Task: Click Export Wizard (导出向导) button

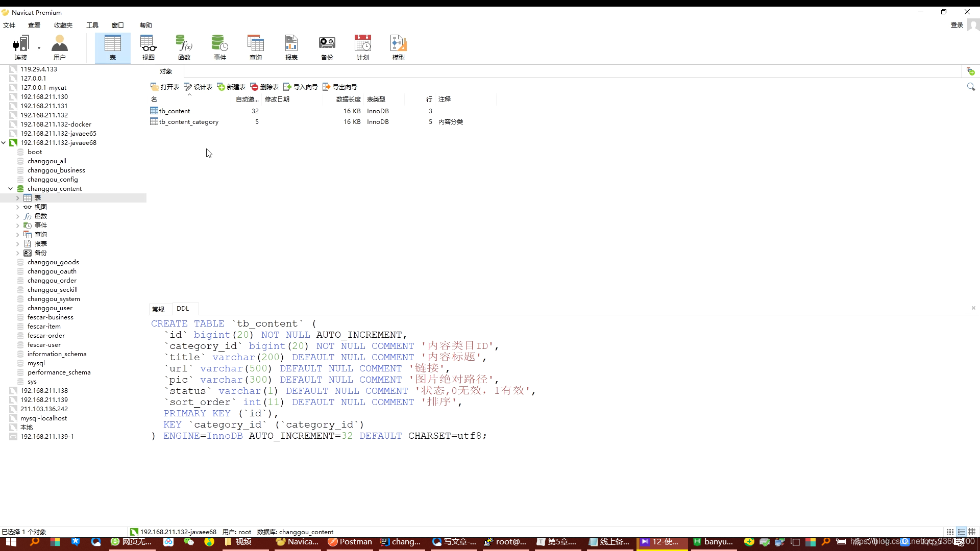Action: click(x=340, y=87)
